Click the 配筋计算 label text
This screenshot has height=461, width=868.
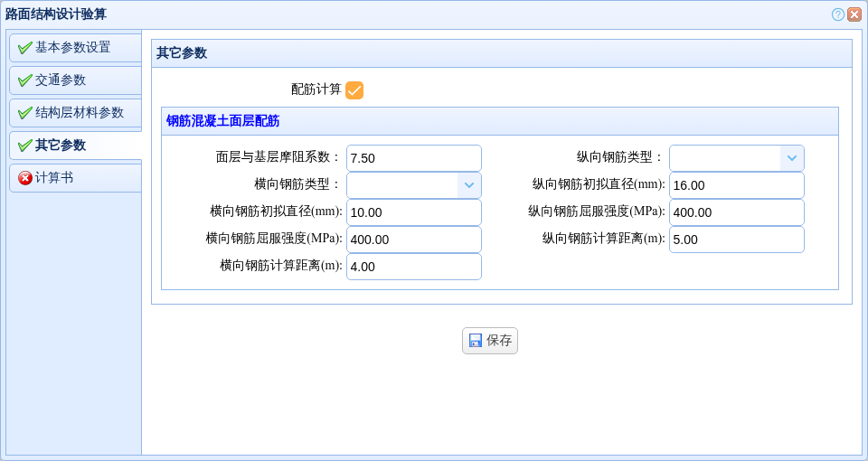point(316,89)
